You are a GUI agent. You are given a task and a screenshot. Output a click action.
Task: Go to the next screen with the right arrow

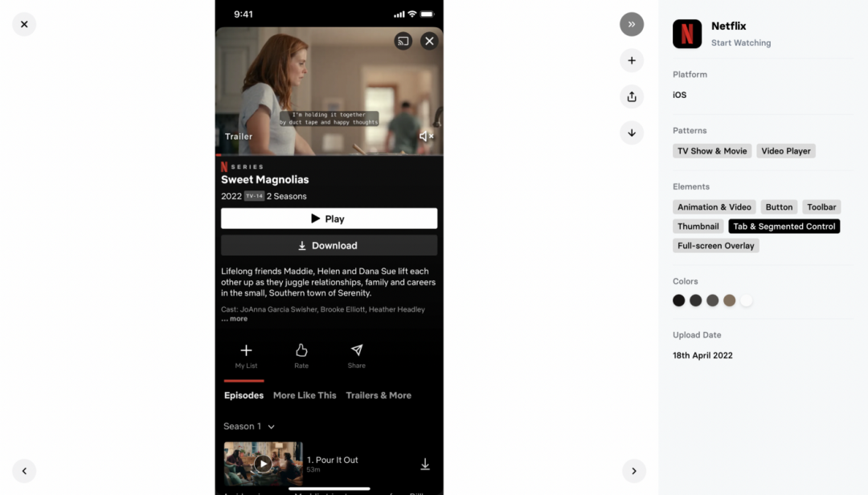[634, 471]
